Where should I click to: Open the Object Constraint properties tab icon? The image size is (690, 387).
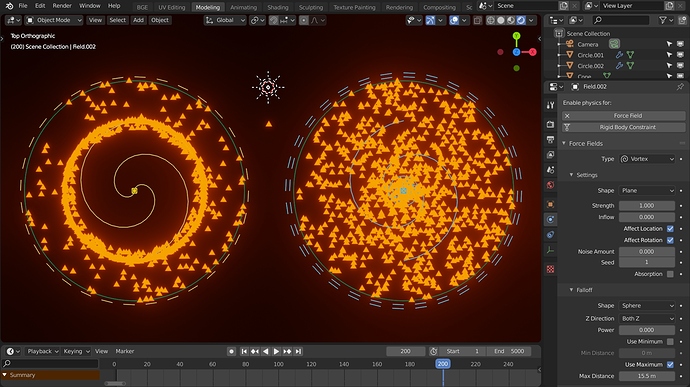click(x=550, y=235)
